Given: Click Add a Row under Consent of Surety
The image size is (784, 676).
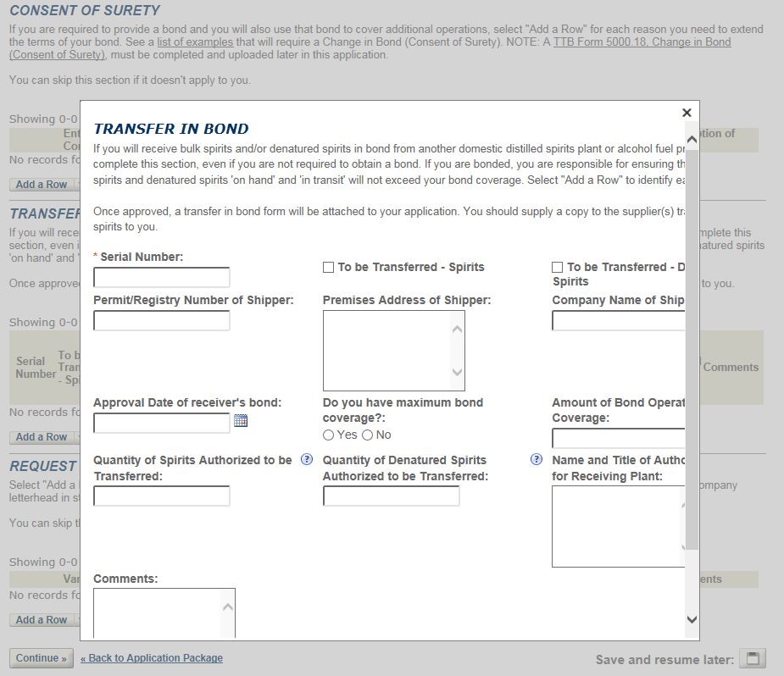Looking at the screenshot, I should coord(42,185).
